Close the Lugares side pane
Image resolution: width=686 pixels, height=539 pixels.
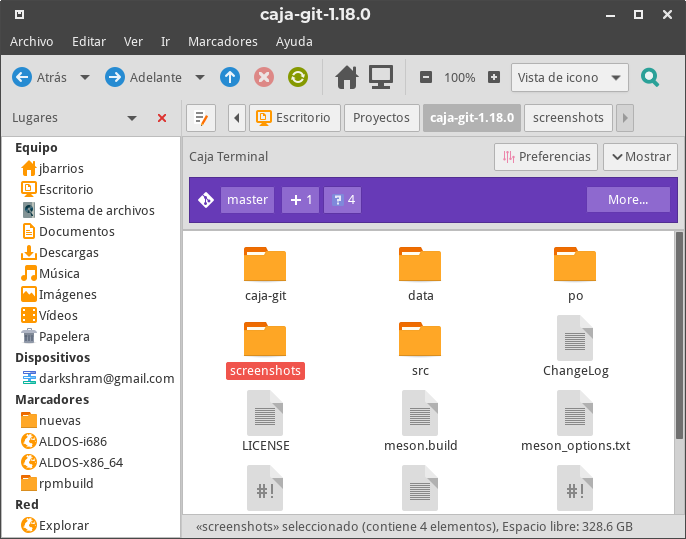click(162, 118)
